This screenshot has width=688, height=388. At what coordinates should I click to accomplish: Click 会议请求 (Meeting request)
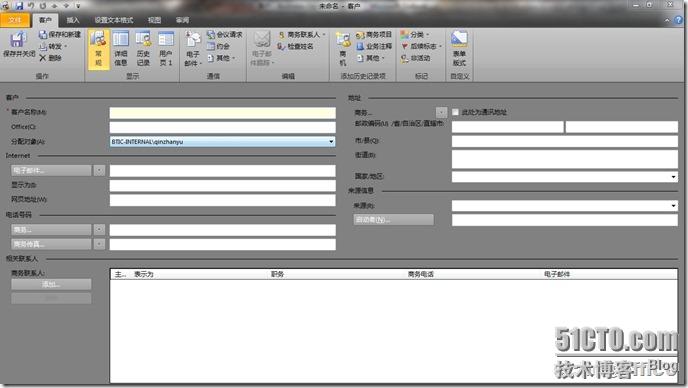(224, 34)
